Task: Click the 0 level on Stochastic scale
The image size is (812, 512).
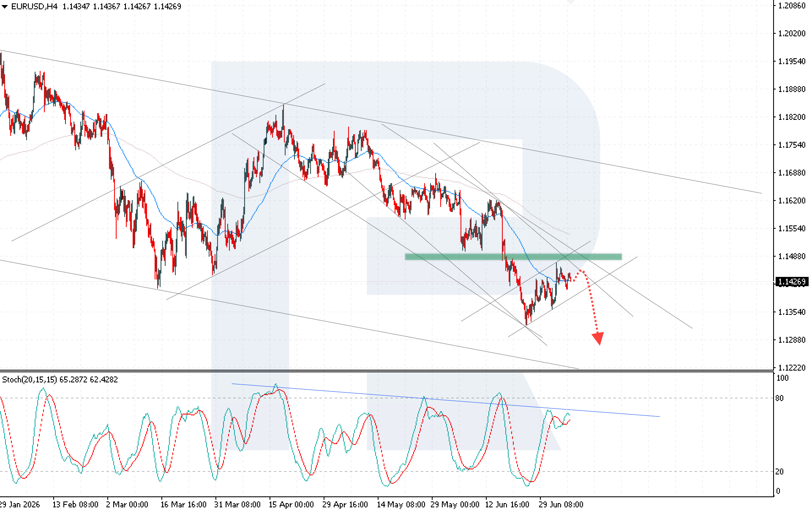Action: pyautogui.click(x=778, y=491)
